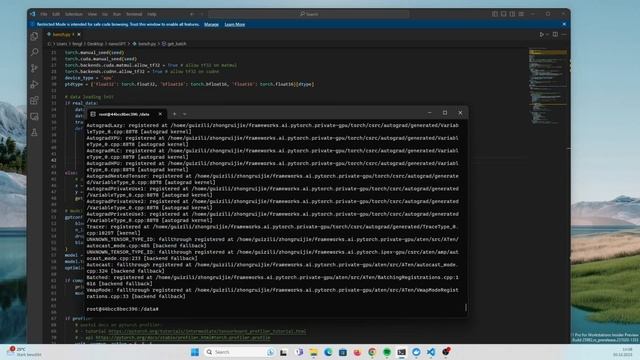Click the terminal prompt line

(122, 309)
